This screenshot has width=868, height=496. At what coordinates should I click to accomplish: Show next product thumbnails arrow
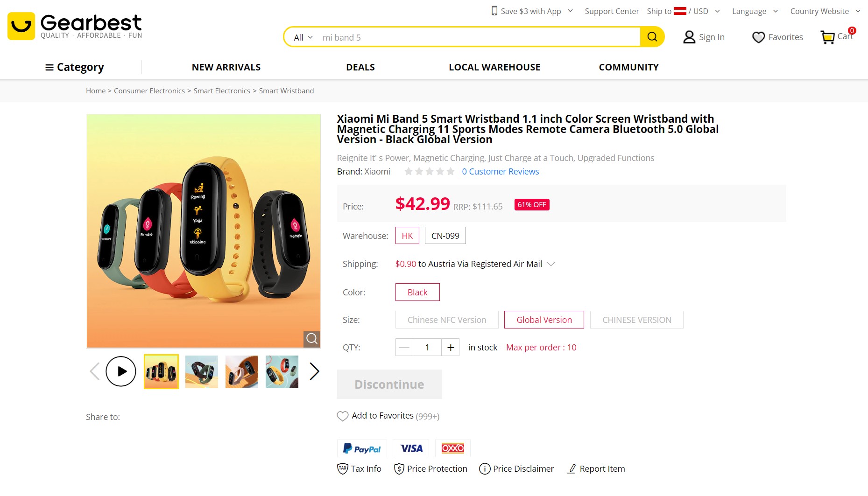314,371
